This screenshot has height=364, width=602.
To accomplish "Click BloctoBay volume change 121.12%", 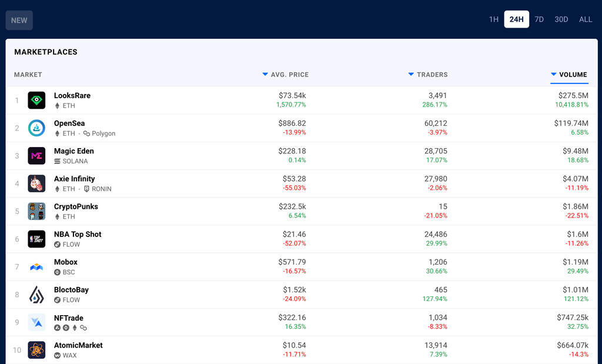I will click(576, 299).
